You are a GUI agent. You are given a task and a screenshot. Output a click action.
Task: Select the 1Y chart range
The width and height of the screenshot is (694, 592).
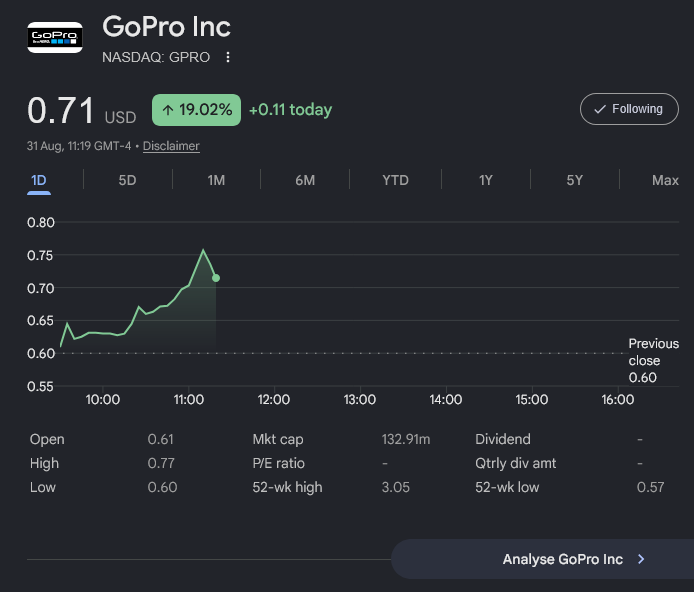pos(486,181)
